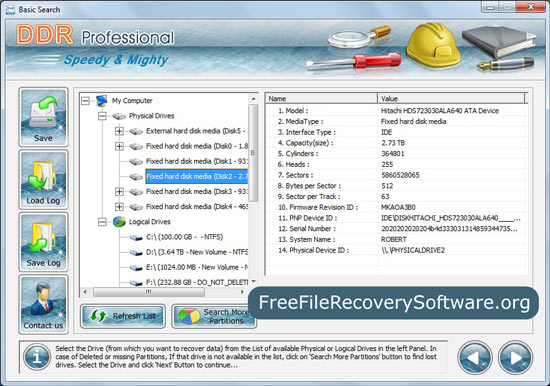
Task: Collapse the Logical Drives node
Action: click(x=102, y=222)
